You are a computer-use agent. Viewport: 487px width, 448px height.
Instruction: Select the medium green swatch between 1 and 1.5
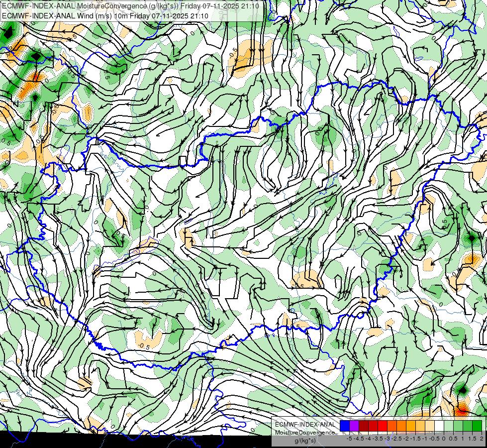pyautogui.click(x=468, y=426)
